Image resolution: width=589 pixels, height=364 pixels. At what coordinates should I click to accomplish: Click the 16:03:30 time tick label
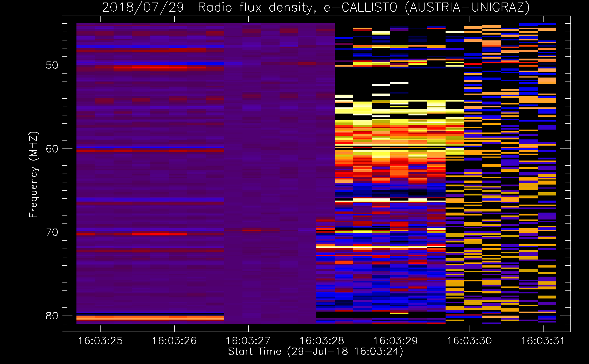(x=469, y=341)
